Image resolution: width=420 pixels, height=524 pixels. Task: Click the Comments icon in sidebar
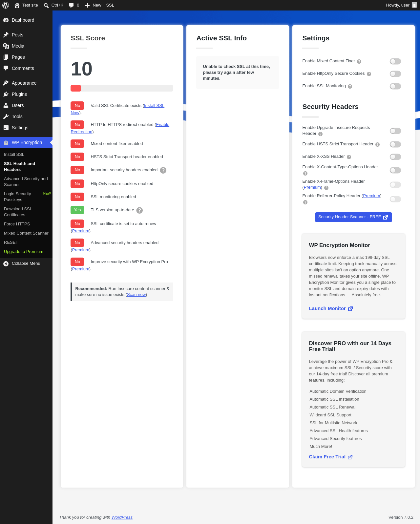click(6, 68)
